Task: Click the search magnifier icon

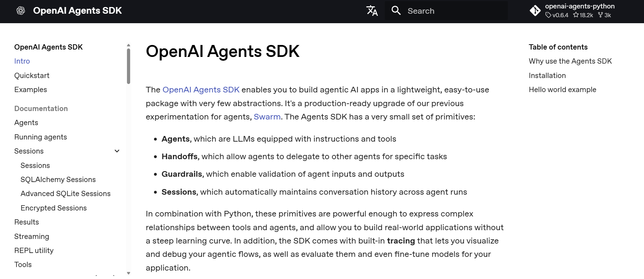Action: (396, 11)
